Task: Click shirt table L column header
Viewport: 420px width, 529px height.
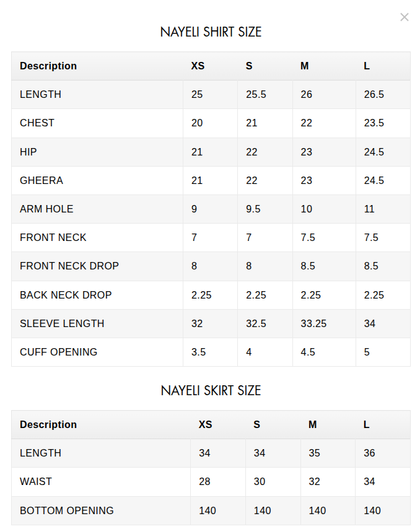Action: click(367, 66)
